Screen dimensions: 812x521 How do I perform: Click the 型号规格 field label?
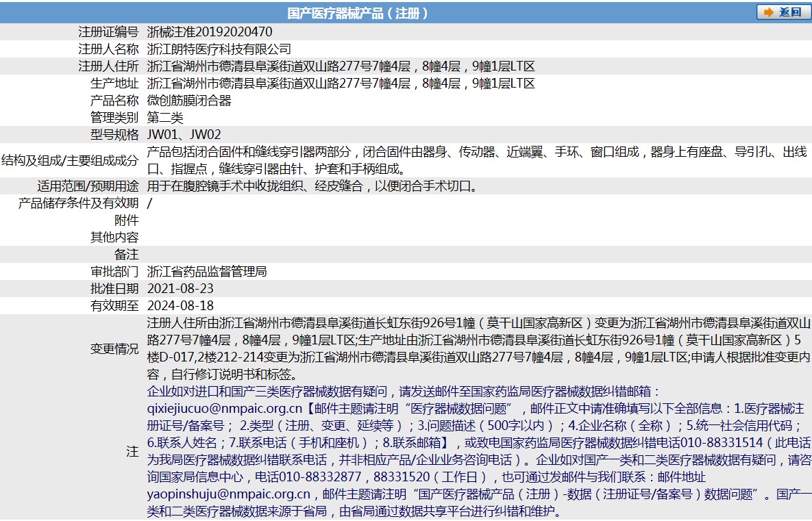click(114, 134)
